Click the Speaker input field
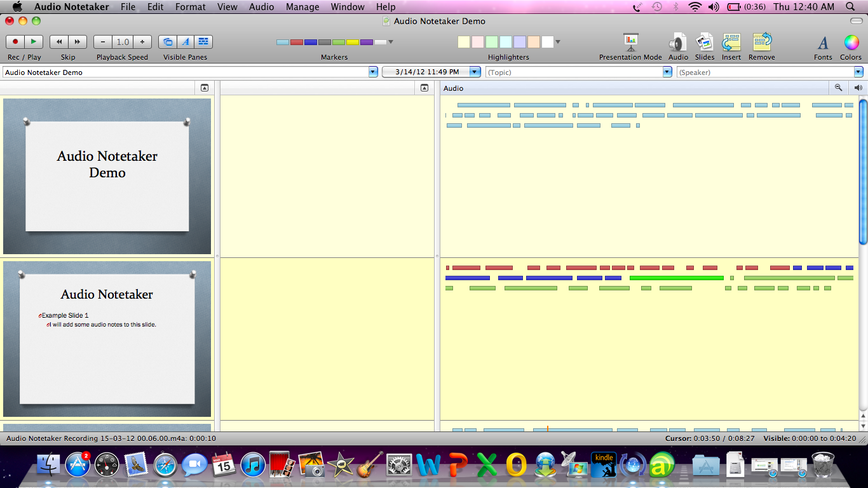 click(765, 72)
